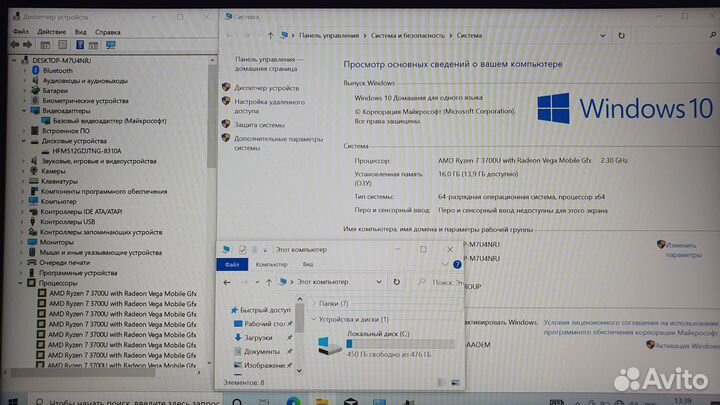Click the up arrow in Этот компьютер window
720x405 pixels.
click(269, 282)
